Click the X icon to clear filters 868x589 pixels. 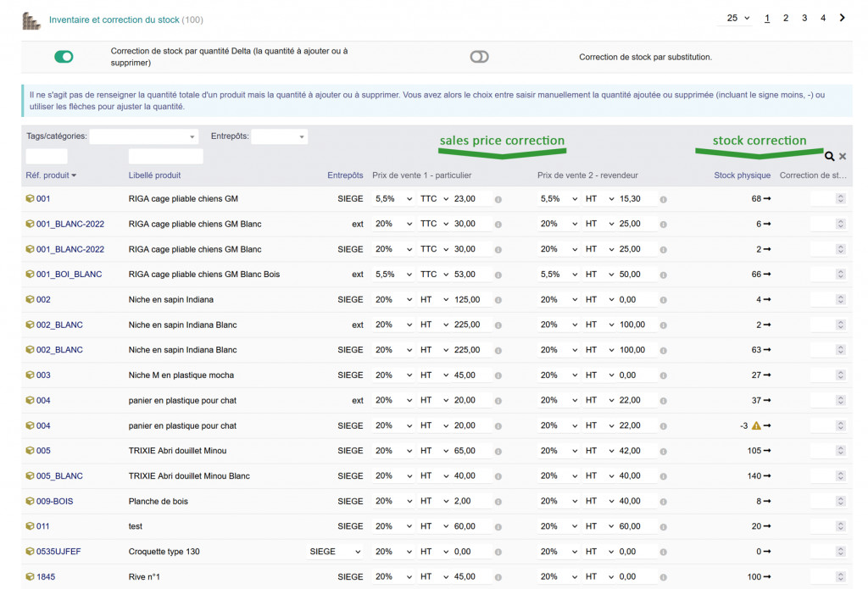[843, 157]
